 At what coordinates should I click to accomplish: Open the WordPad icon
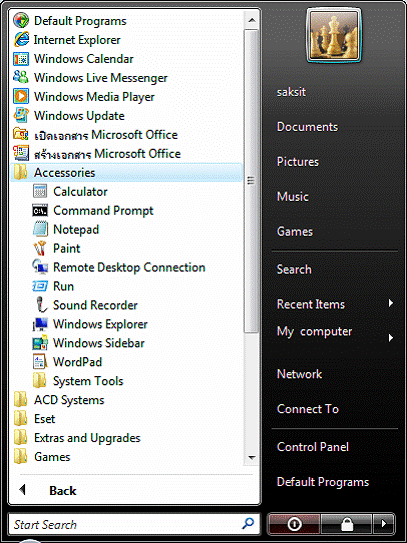[40, 361]
